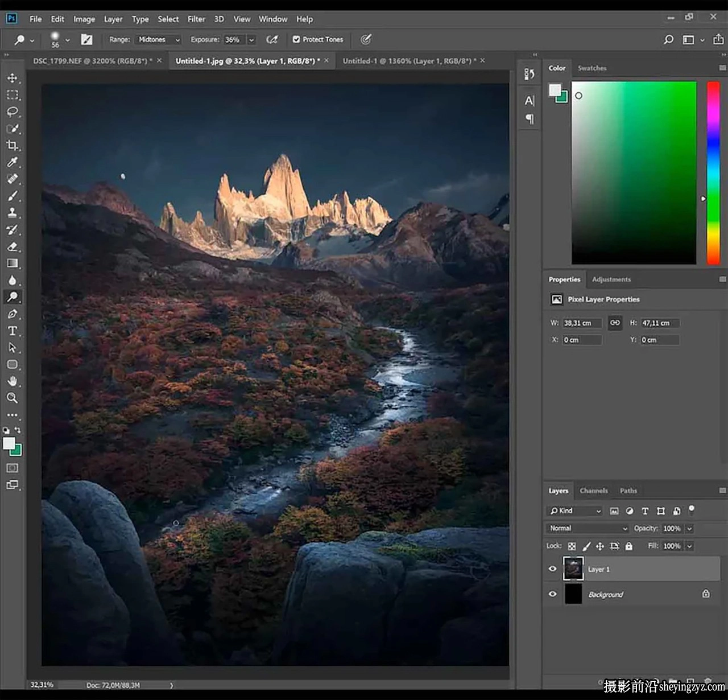Screen dimensions: 728x700
Task: Select the Zoom tool
Action: pos(13,398)
